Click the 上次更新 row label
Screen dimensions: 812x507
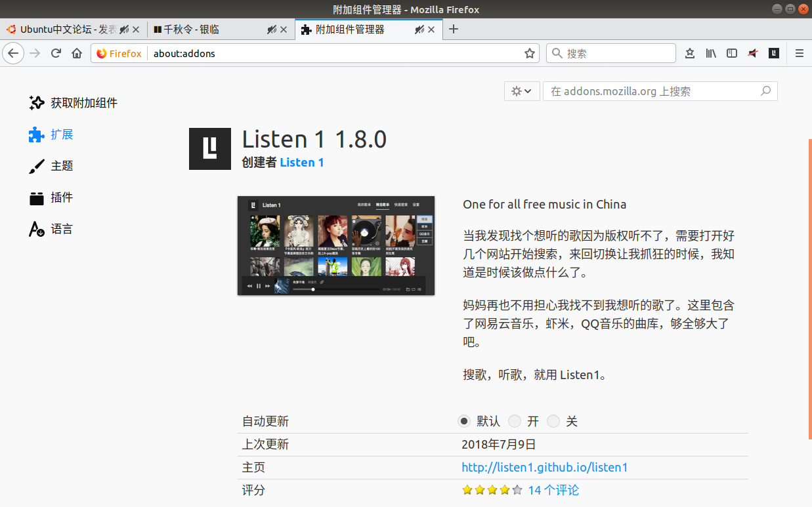pos(265,445)
